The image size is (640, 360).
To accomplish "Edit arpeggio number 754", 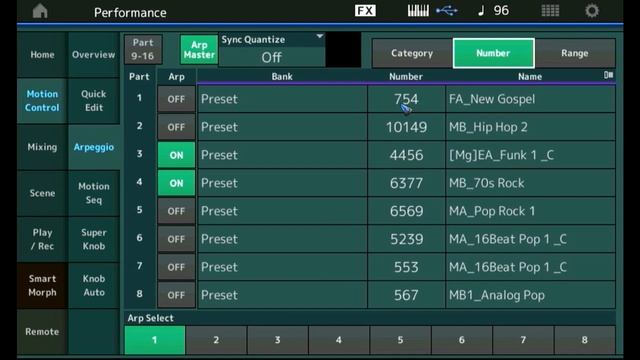I will (406, 99).
